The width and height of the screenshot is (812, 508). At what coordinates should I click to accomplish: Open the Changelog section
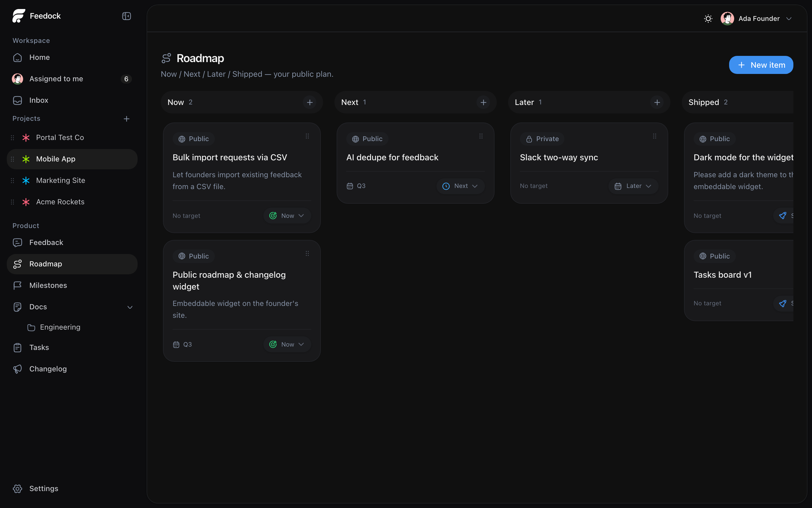pyautogui.click(x=72, y=369)
